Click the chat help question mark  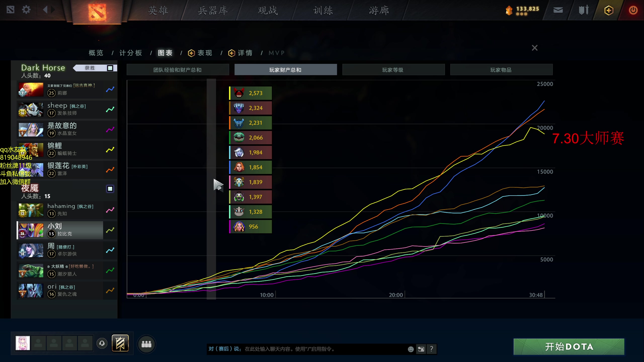click(431, 349)
